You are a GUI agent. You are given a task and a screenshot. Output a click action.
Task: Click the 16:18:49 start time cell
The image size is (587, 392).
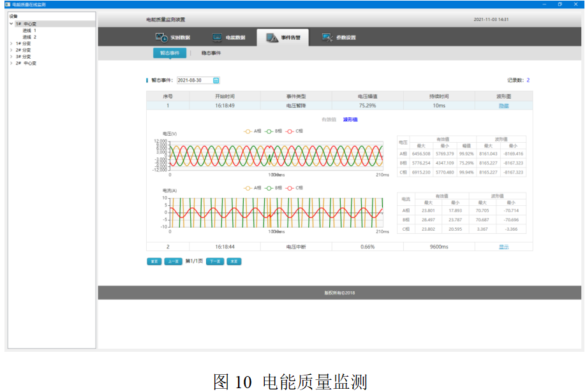(x=225, y=106)
